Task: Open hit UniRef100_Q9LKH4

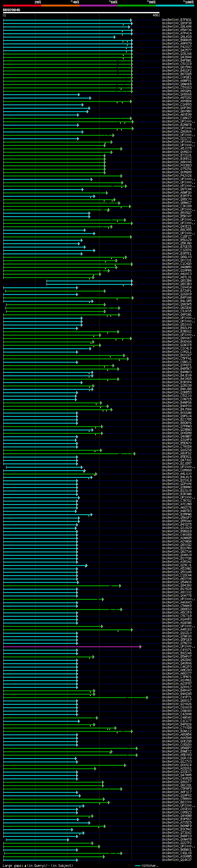Action: click(x=177, y=26)
